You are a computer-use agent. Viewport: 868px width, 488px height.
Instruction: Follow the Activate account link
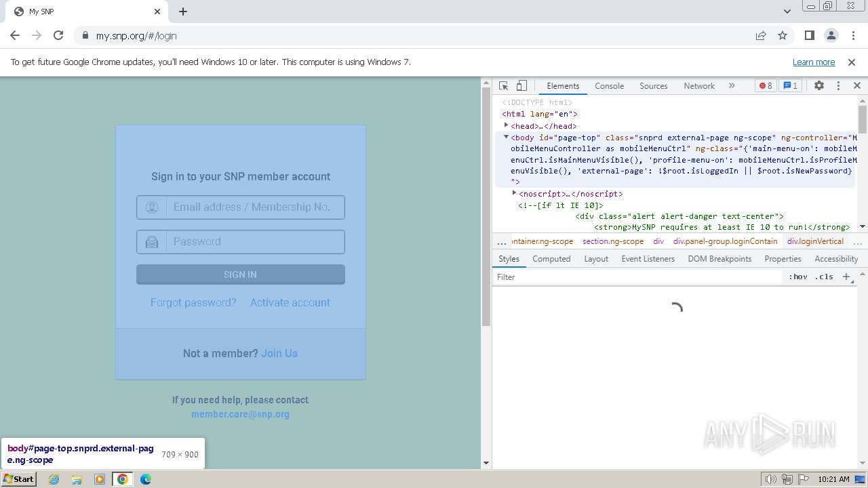[290, 302]
